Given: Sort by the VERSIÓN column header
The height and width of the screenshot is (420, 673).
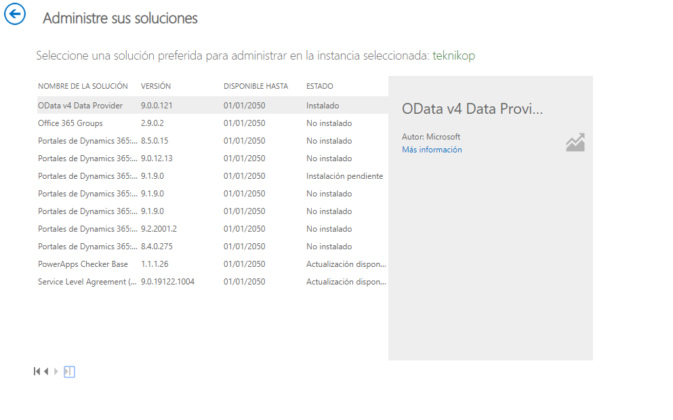Looking at the screenshot, I should tap(156, 86).
